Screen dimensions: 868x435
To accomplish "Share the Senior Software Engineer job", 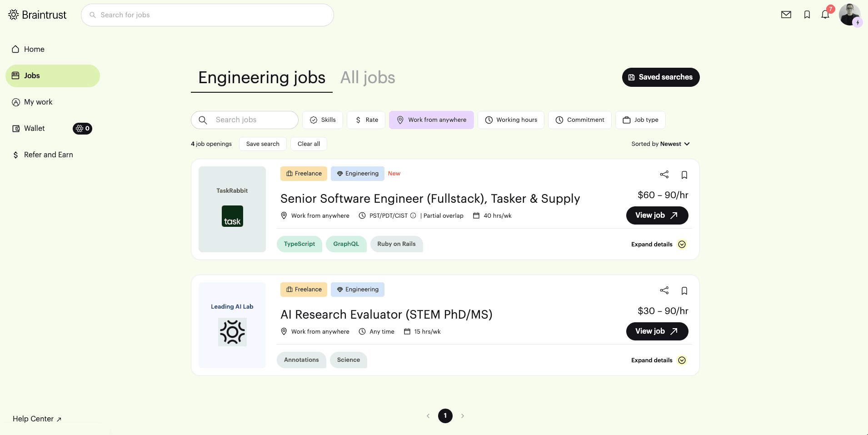I will tap(664, 175).
